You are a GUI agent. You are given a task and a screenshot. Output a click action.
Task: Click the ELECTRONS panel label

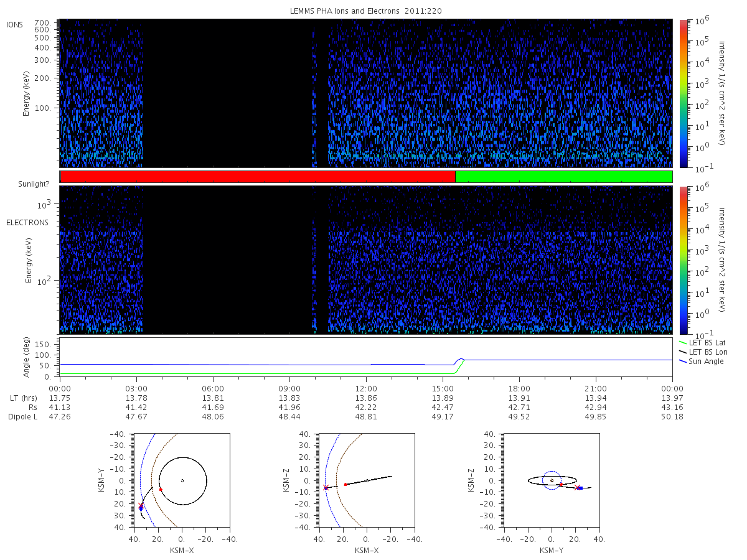pyautogui.click(x=27, y=223)
